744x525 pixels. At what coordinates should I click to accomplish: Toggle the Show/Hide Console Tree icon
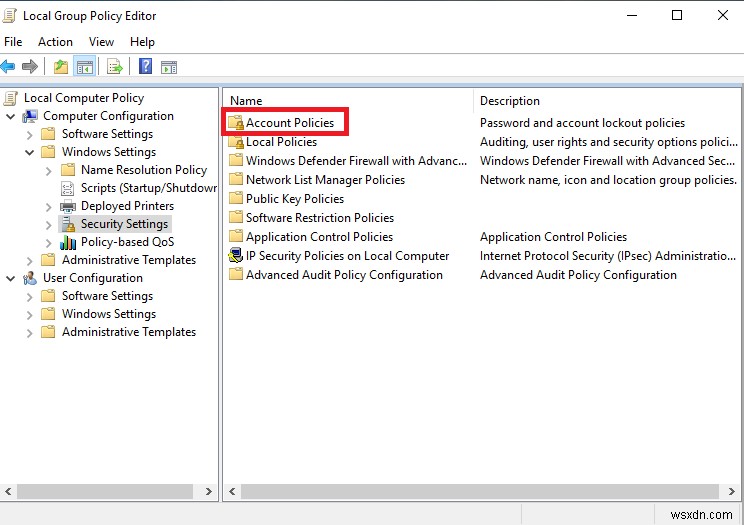tap(85, 66)
